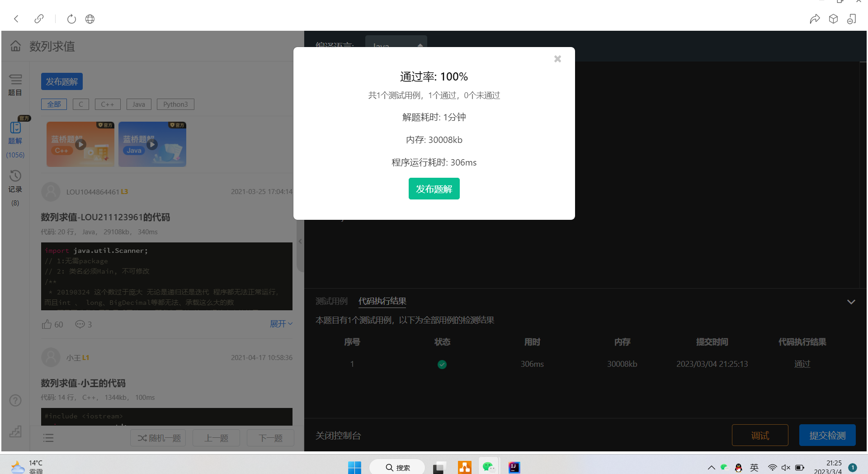The height and width of the screenshot is (474, 868).
Task: Click the home icon beside 数列求值
Action: tap(16, 46)
